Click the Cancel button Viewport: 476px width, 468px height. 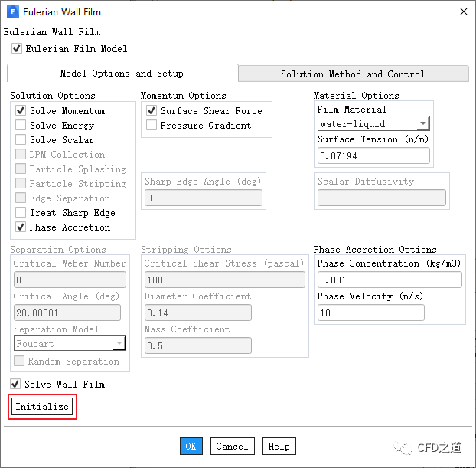click(232, 446)
